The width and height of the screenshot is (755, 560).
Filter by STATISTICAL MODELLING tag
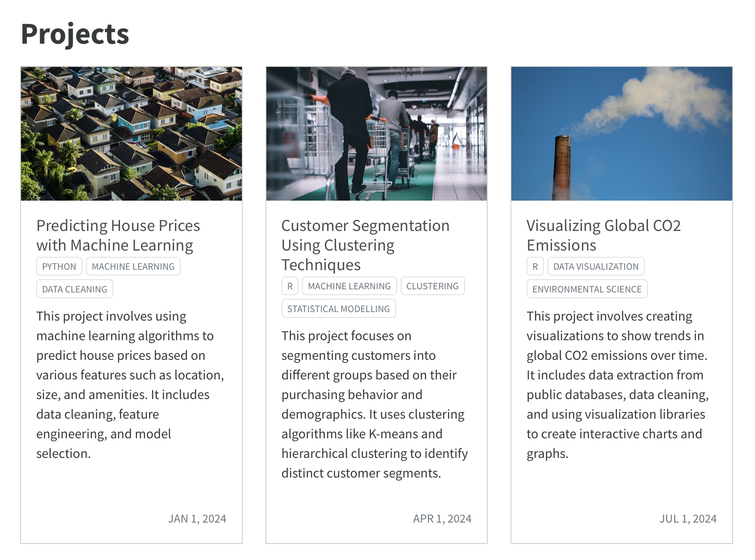[x=338, y=309]
